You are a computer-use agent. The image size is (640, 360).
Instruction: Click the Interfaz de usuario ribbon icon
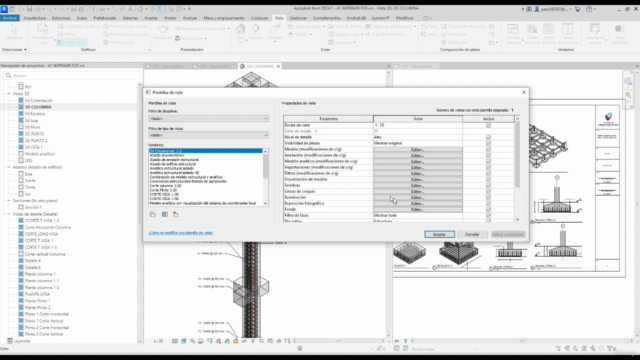click(595, 29)
